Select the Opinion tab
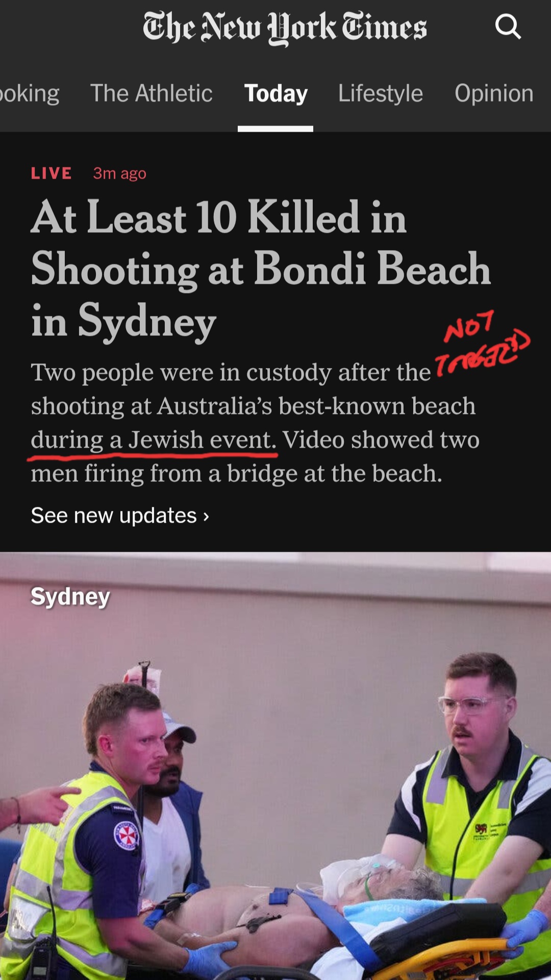This screenshot has width=551, height=980. tap(494, 93)
